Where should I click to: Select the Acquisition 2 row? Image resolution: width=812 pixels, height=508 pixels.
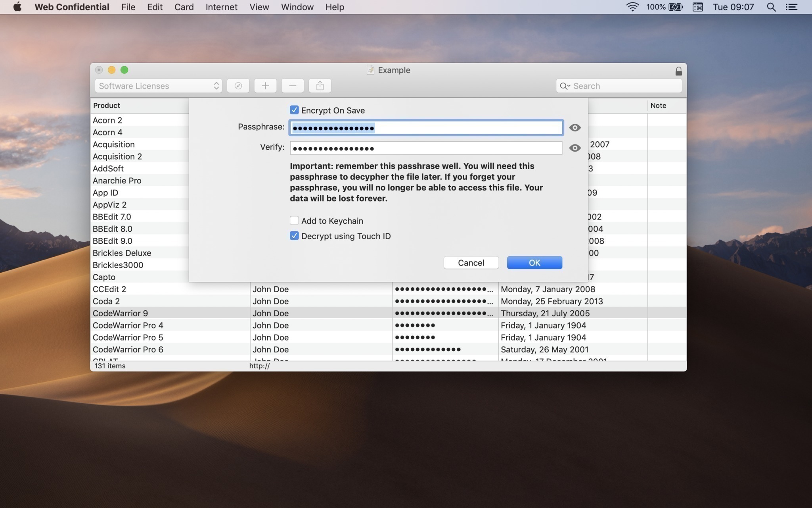(140, 156)
